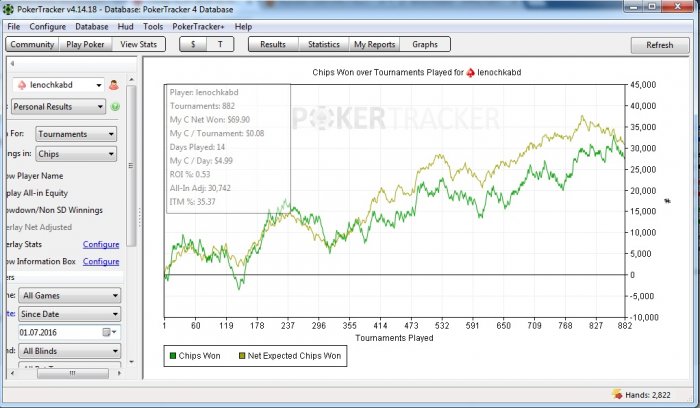
Task: Open the PokerTracker+ menu
Action: [x=198, y=27]
